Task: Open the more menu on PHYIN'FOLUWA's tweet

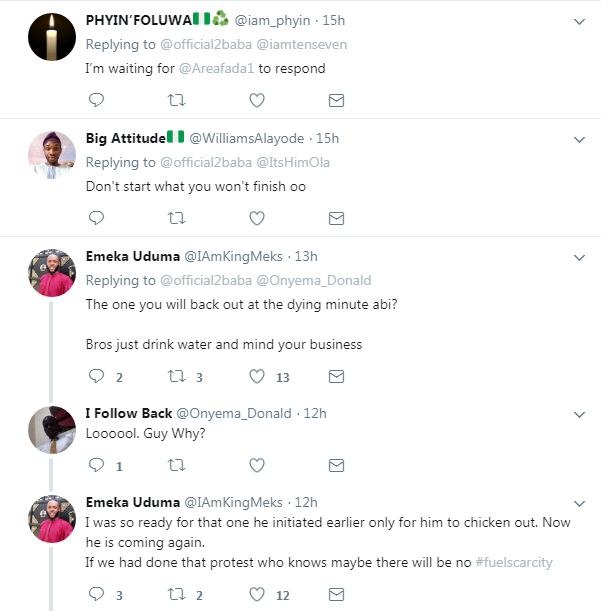Action: click(x=579, y=21)
